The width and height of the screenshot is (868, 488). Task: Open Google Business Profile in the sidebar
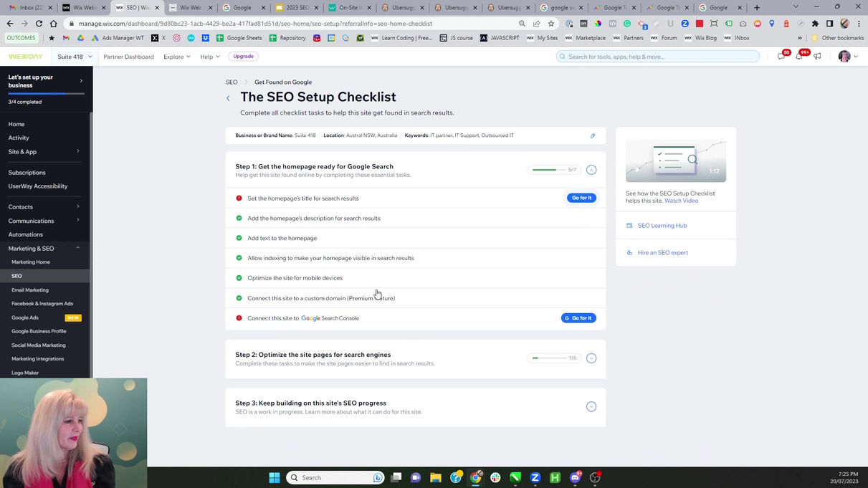point(39,331)
